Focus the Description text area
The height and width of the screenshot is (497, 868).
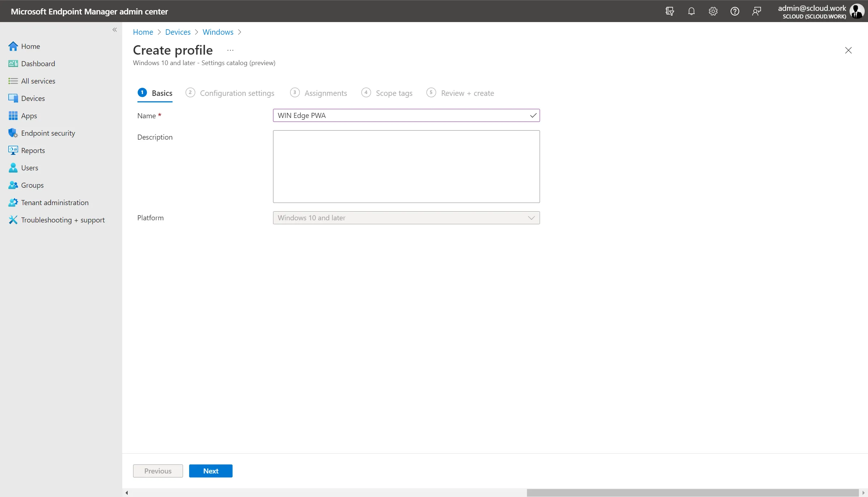406,166
